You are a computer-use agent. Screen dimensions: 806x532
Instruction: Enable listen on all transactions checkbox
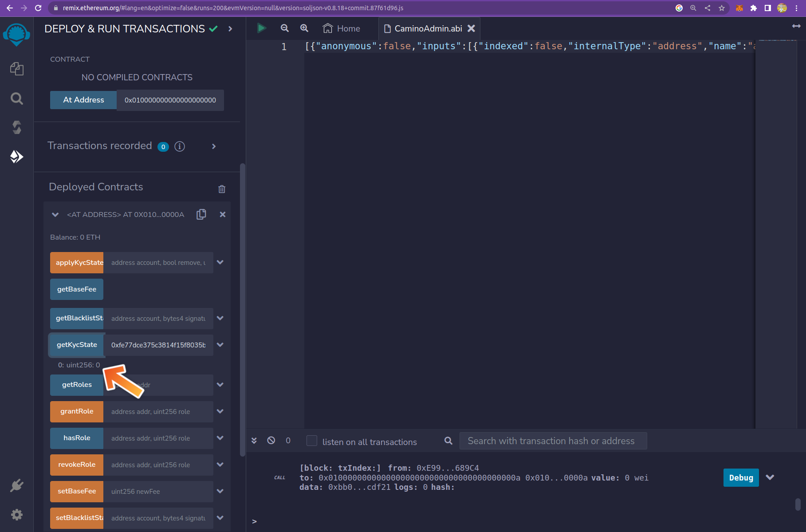tap(312, 441)
